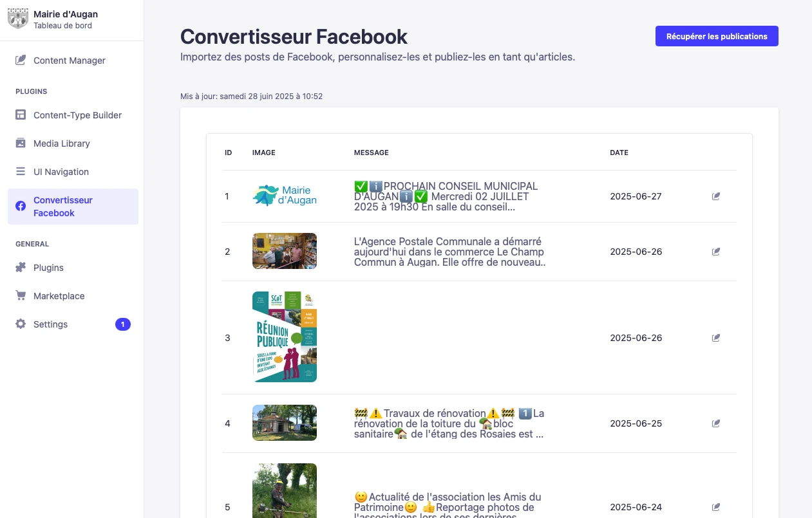This screenshot has width=812, height=518.
Task: Click the 'Tableau de bord' subtitle
Action: tap(62, 26)
